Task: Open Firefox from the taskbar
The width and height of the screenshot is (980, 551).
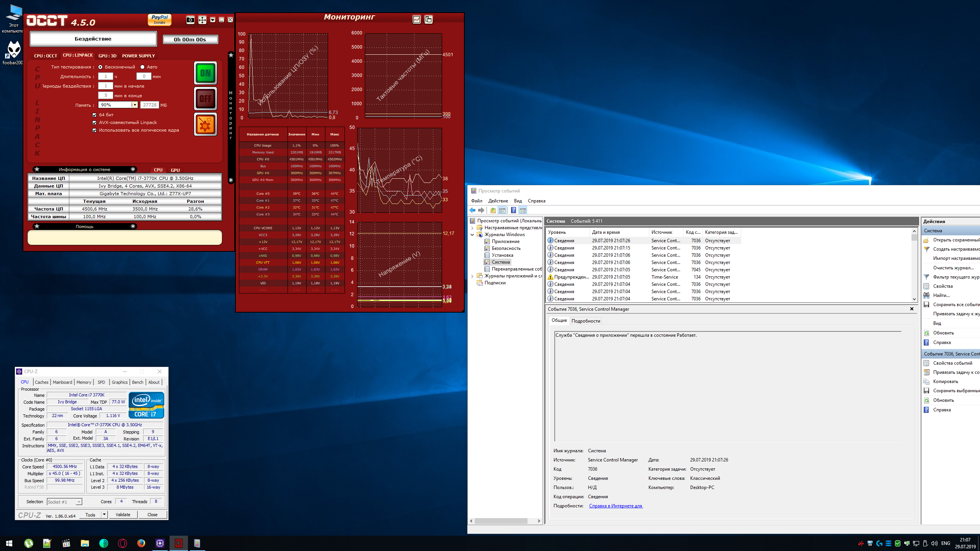Action: (141, 543)
